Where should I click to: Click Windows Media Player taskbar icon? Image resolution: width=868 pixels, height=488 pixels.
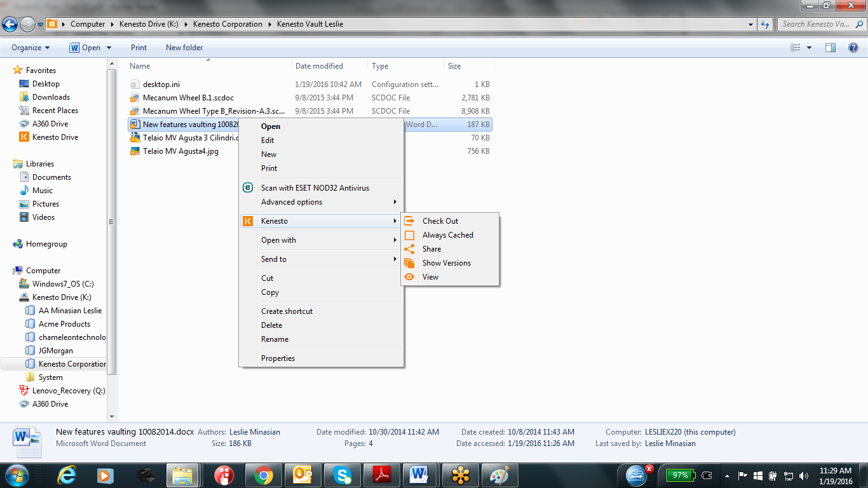click(104, 475)
